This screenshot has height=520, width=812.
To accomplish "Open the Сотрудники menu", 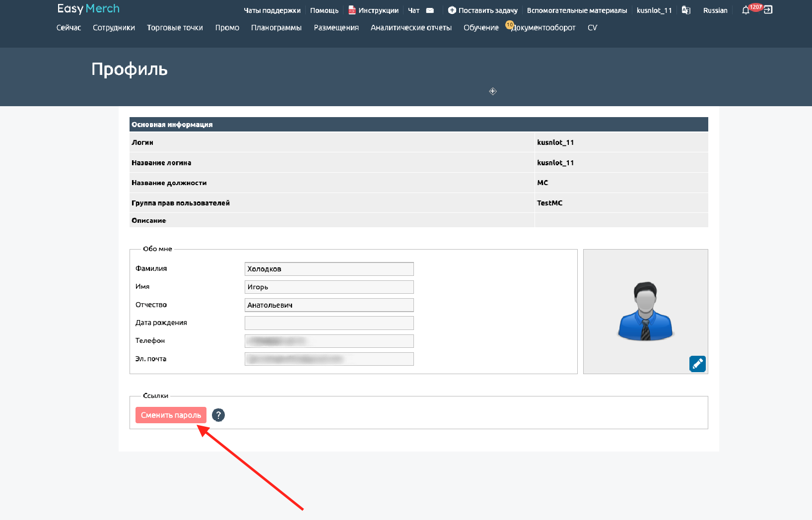I will click(114, 28).
